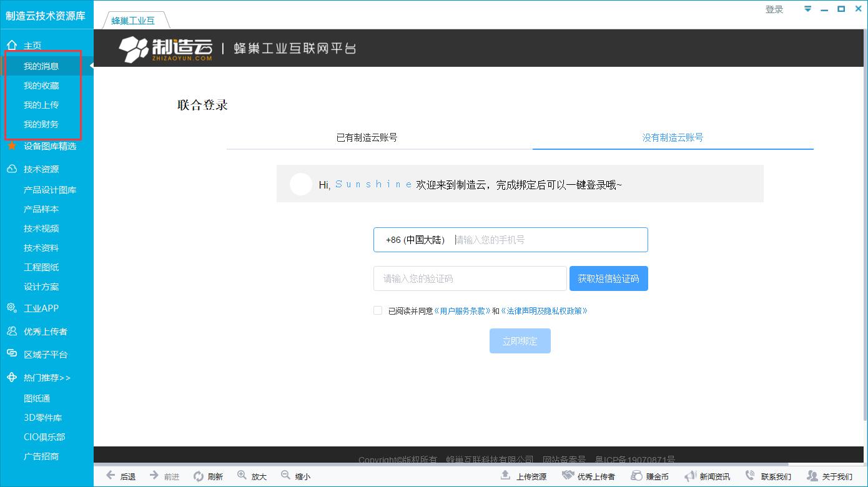The height and width of the screenshot is (487, 868).
Task: Open 工程图纸 in the sidebar
Action: pyautogui.click(x=41, y=267)
